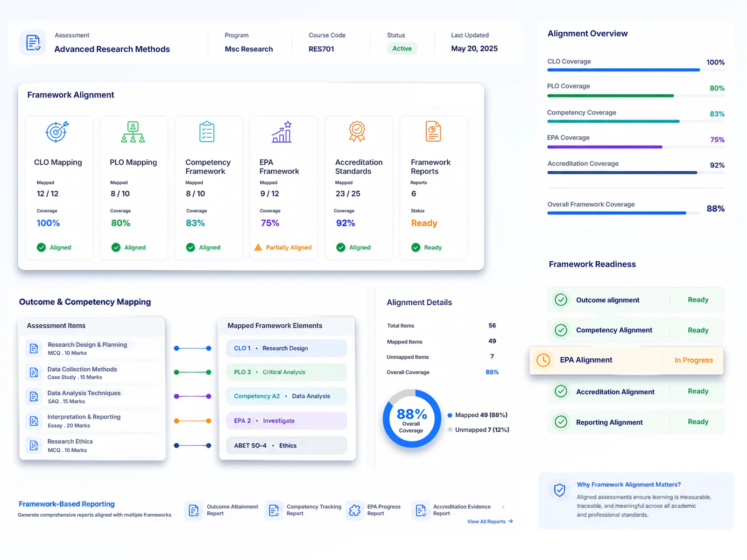Screen dimensions: 747x560
Task: Open the CLO Mapping target icon
Action: pyautogui.click(x=57, y=132)
